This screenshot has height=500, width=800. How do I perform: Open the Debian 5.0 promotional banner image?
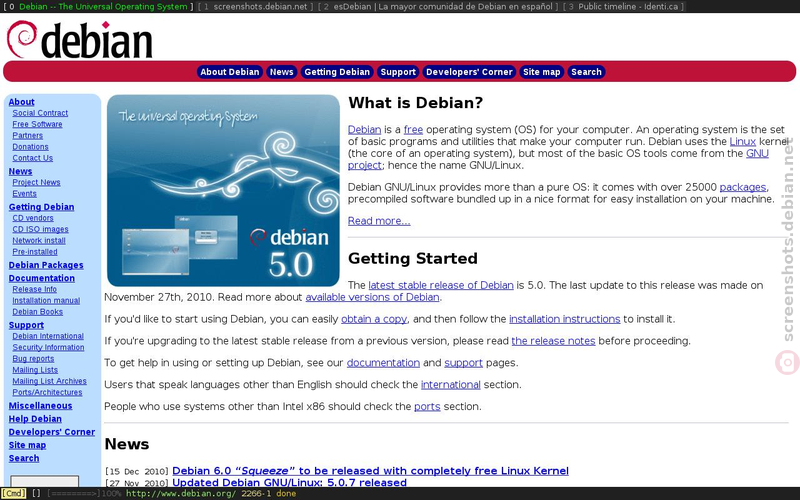tap(223, 190)
